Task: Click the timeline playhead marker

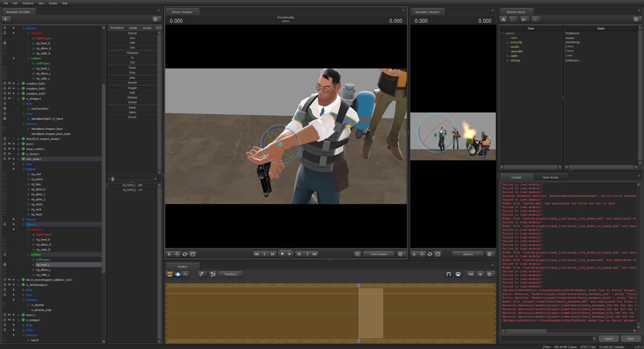Action: [x=359, y=285]
